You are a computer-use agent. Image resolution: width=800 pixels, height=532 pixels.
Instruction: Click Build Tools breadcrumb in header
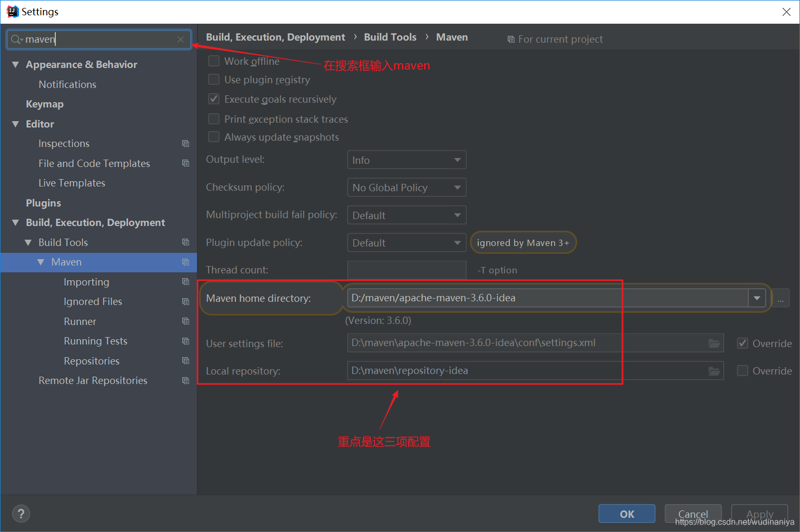pyautogui.click(x=390, y=37)
